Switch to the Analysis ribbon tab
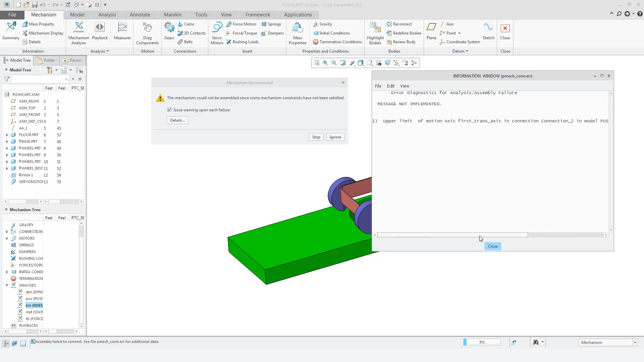This screenshot has width=644, height=362. [107, 15]
